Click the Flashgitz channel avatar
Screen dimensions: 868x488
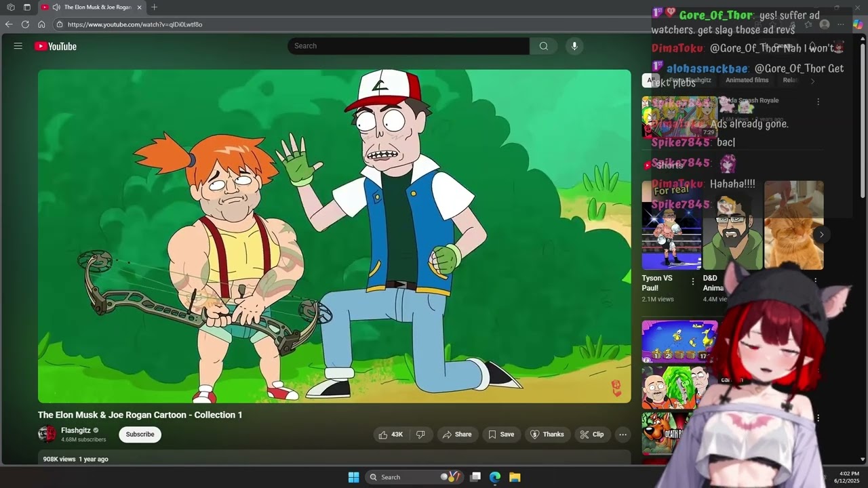[47, 434]
